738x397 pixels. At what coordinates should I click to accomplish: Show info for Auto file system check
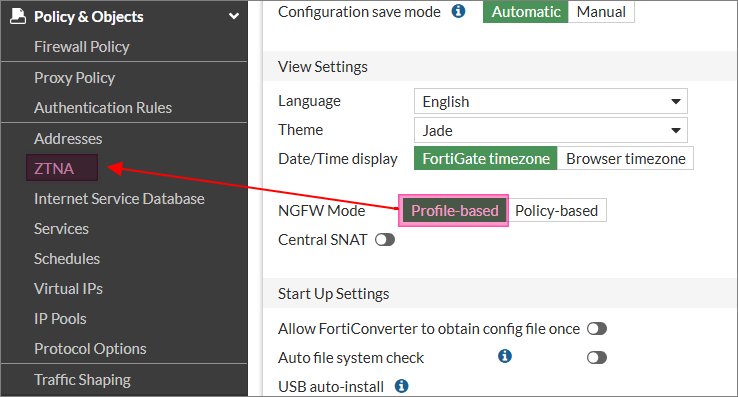pos(505,356)
